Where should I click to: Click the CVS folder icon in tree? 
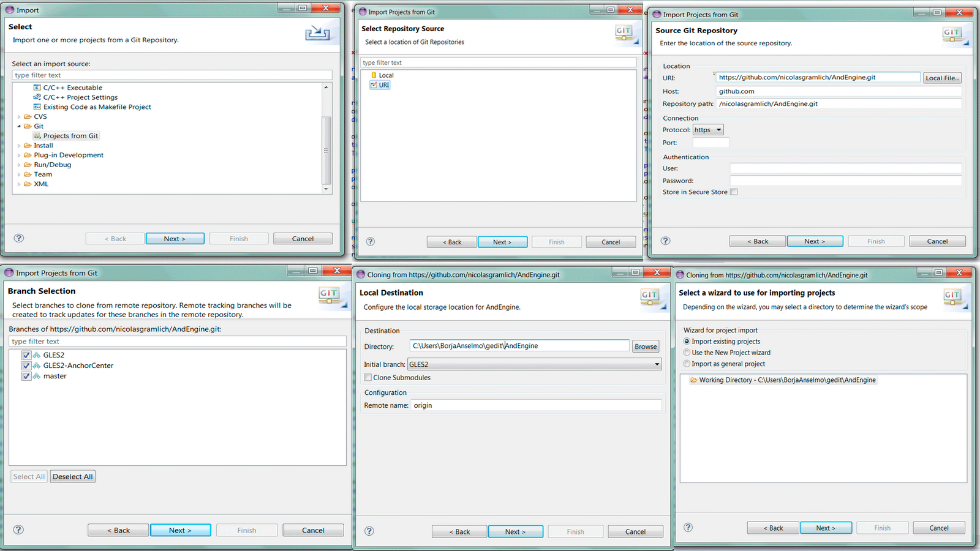[28, 116]
